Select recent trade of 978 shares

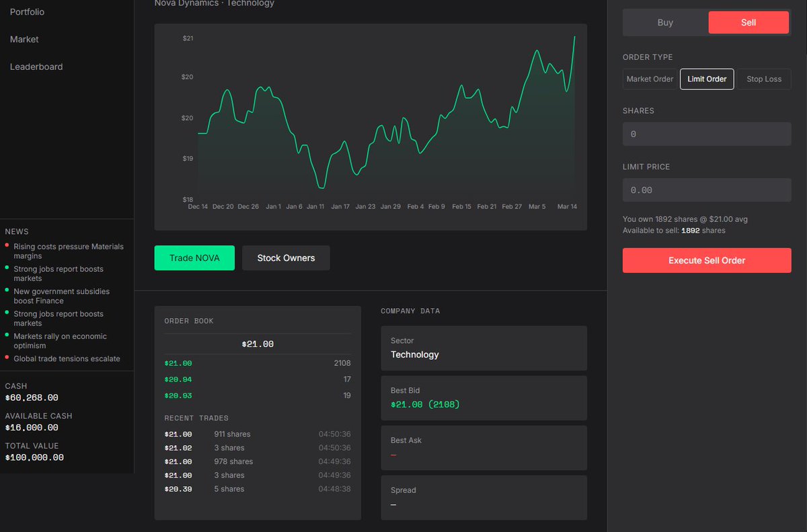(258, 461)
